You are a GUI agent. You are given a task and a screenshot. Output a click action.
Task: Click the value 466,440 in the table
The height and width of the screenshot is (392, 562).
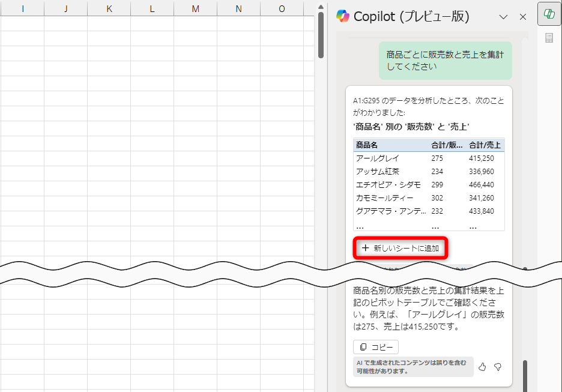click(x=482, y=184)
